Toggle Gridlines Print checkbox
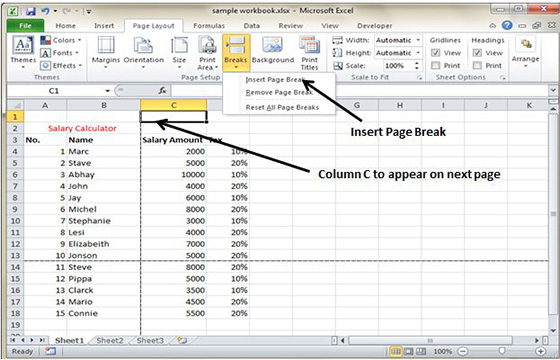560x360 pixels. pos(435,66)
